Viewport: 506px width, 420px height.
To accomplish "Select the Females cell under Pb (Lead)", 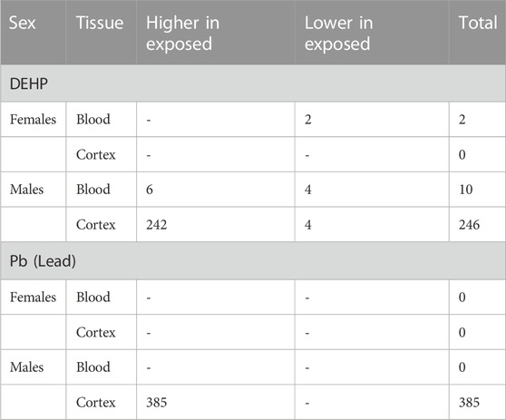I will [x=33, y=297].
